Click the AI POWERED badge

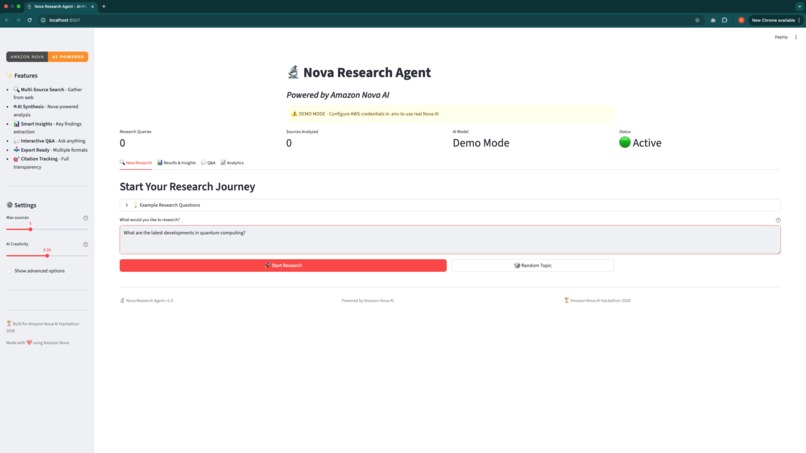click(x=68, y=57)
